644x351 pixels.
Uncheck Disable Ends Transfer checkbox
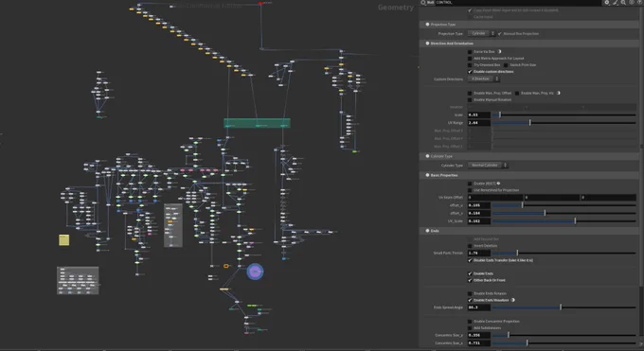pos(470,260)
